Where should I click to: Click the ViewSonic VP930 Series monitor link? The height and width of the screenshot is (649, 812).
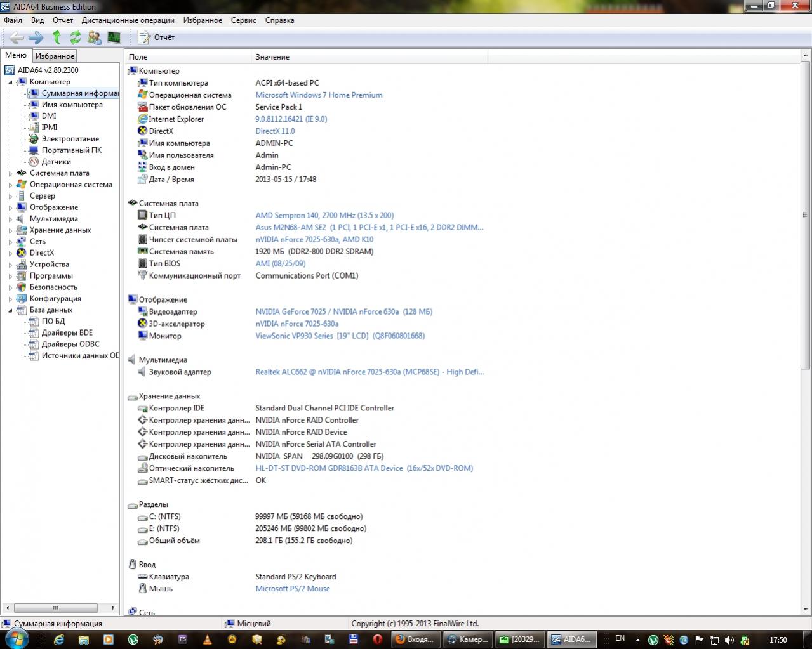340,336
